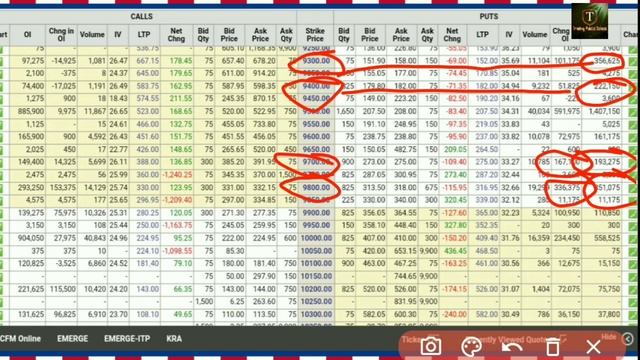Open puts chart icon for 9550.00 row
640x360 pixels.
coord(633,124)
